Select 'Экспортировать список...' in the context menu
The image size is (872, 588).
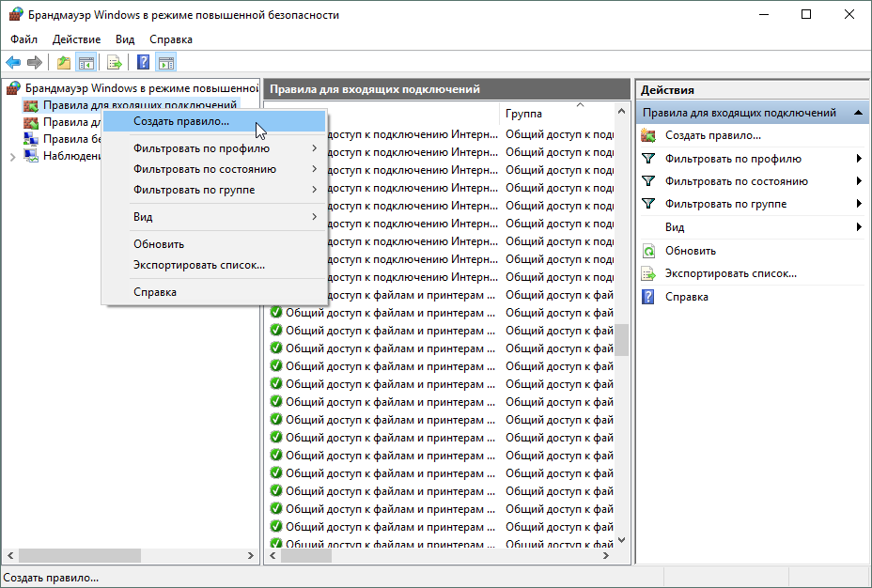(x=199, y=265)
